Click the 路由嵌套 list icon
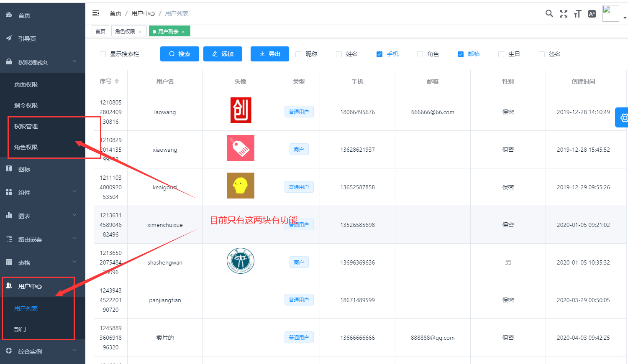628x364 pixels. click(x=9, y=239)
